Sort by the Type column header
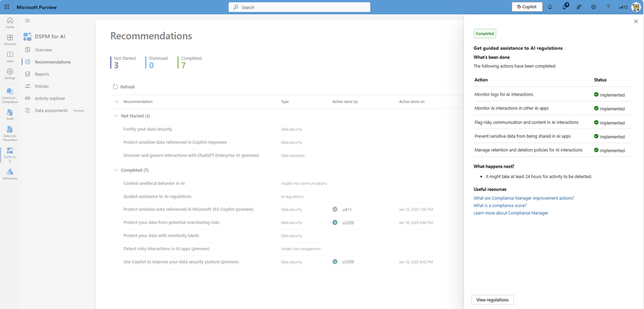The image size is (644, 309). (x=285, y=101)
